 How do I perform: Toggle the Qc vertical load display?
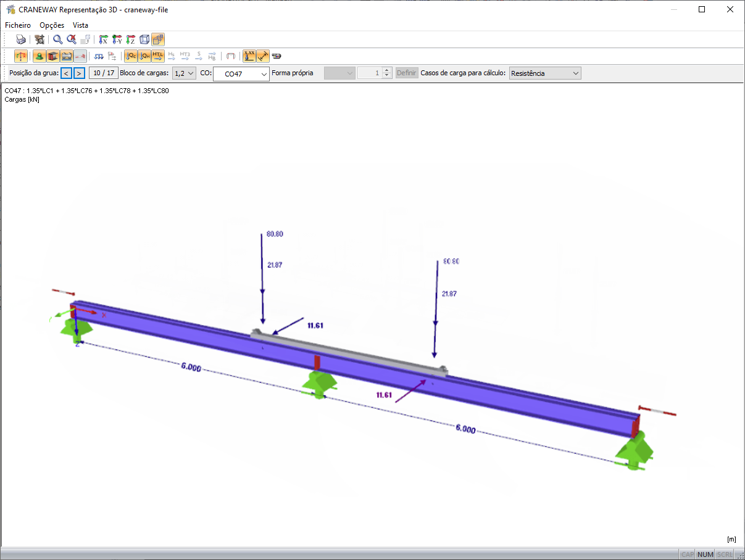pyautogui.click(x=131, y=56)
